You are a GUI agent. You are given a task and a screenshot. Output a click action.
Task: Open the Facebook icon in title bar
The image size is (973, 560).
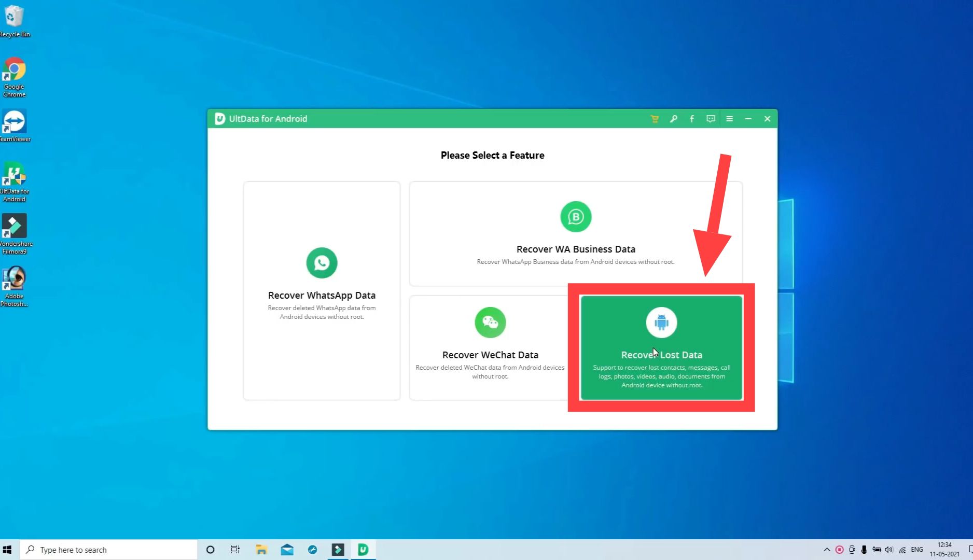pos(692,119)
